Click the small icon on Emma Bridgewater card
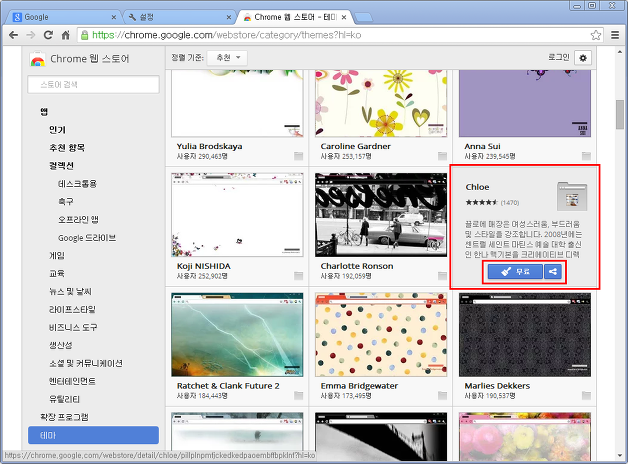628x464 pixels. coord(442,396)
